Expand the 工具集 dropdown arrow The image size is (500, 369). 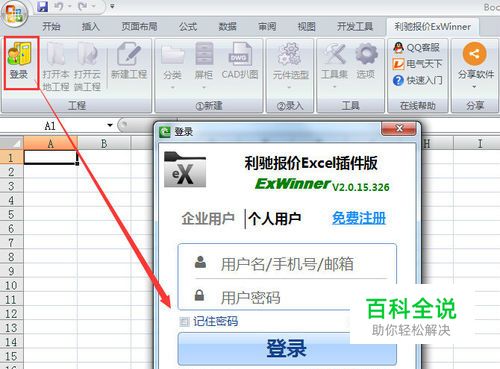pyautogui.click(x=334, y=87)
